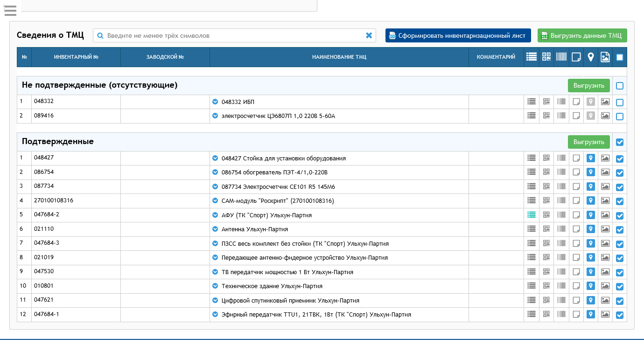Click the QR code column header icon

[546, 57]
